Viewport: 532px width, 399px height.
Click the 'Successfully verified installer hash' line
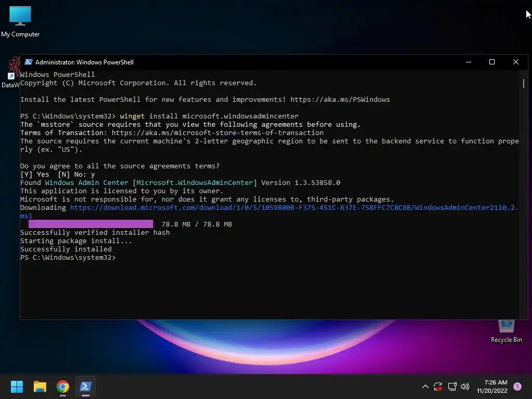click(x=95, y=233)
